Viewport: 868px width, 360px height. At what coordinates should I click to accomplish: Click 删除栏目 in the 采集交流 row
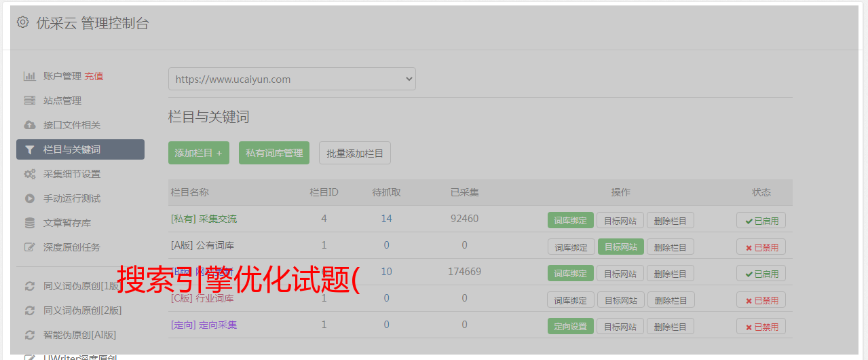pos(671,220)
